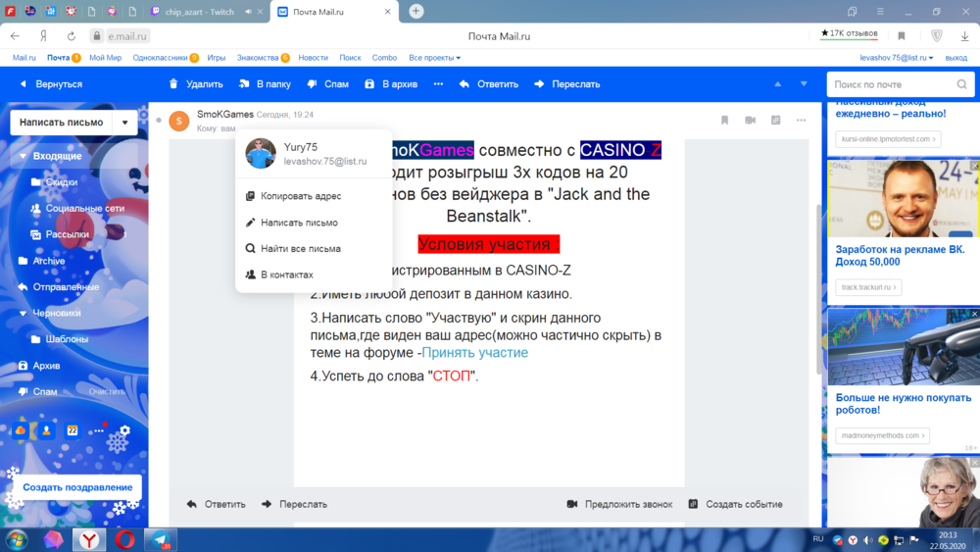Open the levashov.75@list.ru account dropdown
The image size is (980, 552).
pos(897,58)
